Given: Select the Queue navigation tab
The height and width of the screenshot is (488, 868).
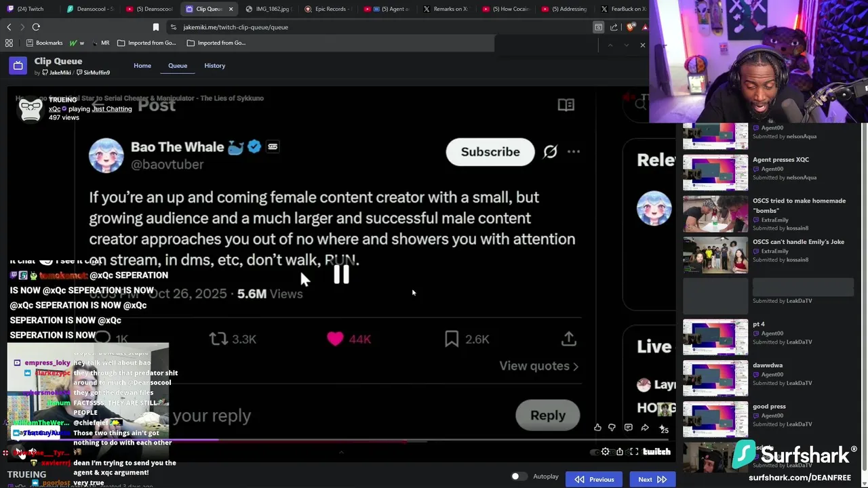Looking at the screenshot, I should point(178,66).
